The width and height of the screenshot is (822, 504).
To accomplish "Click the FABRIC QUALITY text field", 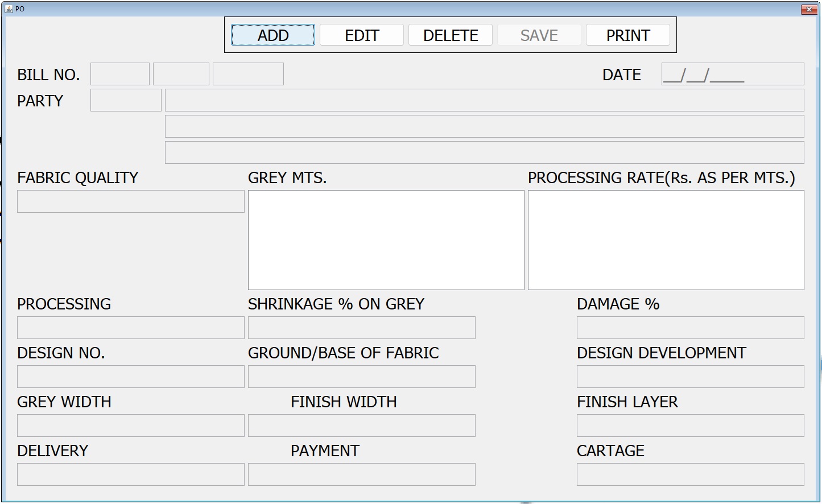I will [130, 202].
